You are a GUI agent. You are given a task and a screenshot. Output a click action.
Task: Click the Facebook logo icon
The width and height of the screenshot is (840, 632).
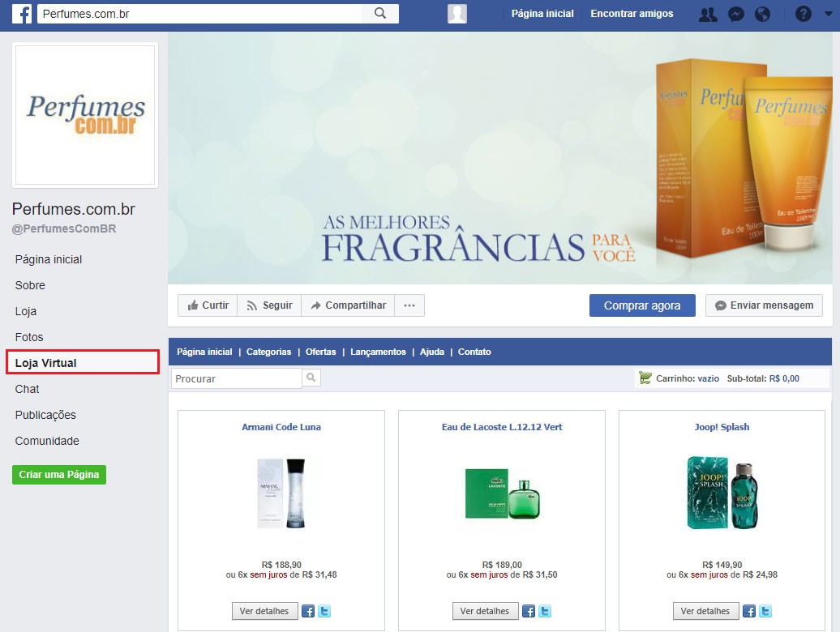(x=22, y=14)
